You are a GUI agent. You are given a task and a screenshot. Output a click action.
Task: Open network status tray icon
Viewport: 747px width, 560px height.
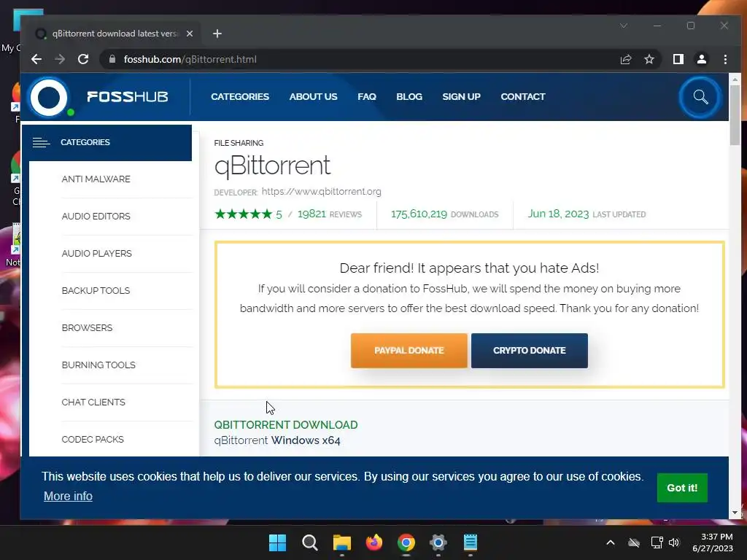tap(657, 542)
